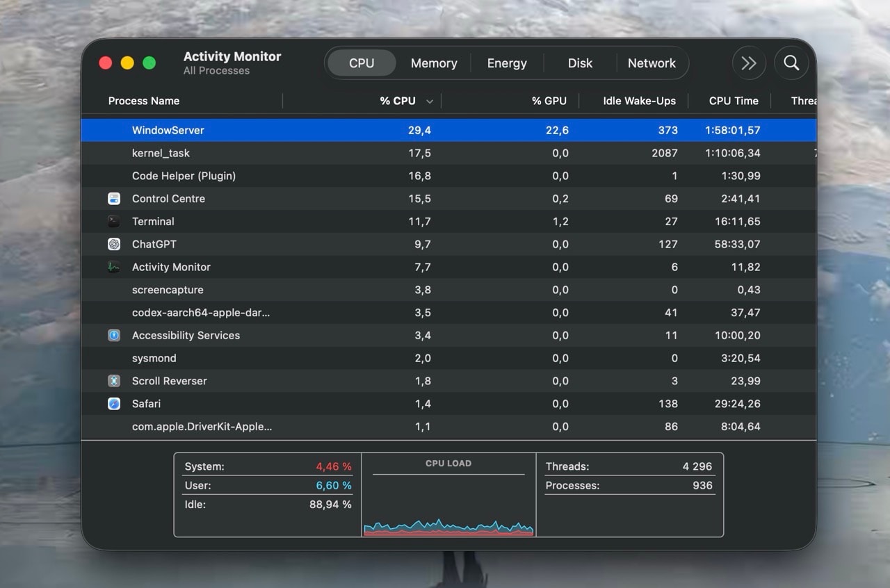Image resolution: width=890 pixels, height=588 pixels.
Task: Sort by the Process Name column
Action: click(x=144, y=101)
